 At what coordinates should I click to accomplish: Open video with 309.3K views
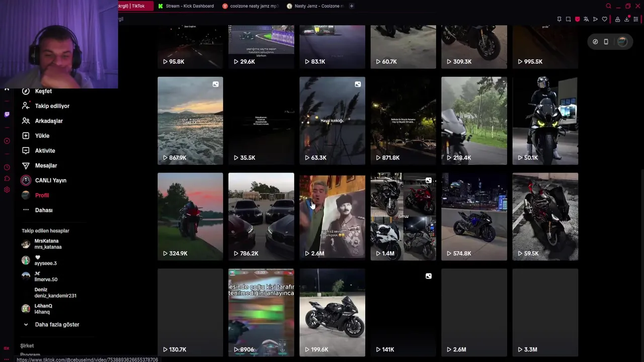(x=474, y=47)
